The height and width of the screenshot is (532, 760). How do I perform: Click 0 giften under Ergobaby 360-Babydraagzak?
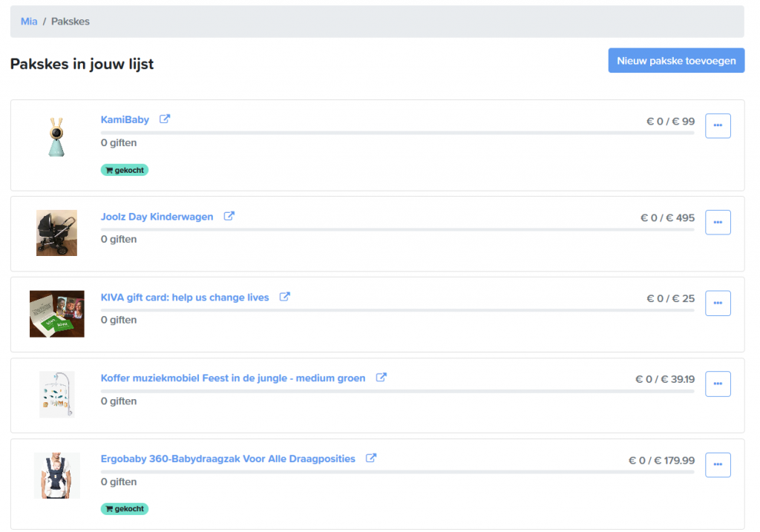119,482
